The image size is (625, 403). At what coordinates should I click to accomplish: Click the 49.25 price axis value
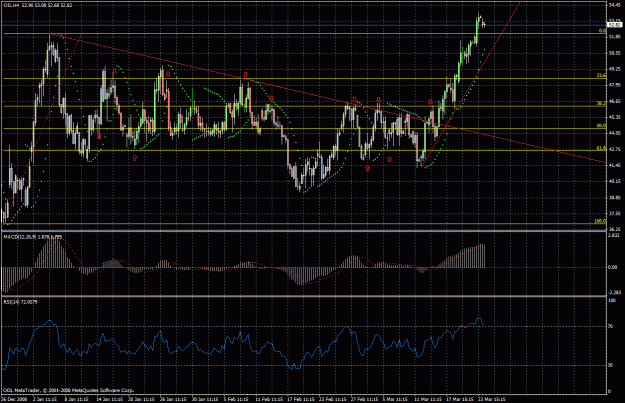[x=614, y=69]
